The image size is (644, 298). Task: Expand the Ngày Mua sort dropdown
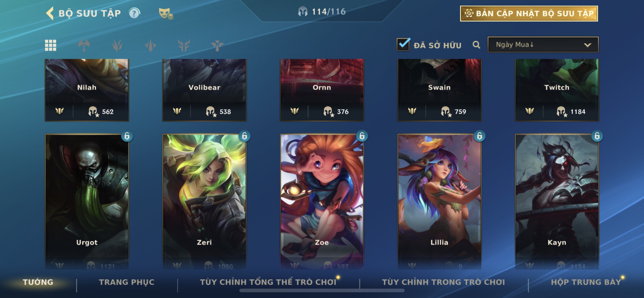point(543,45)
